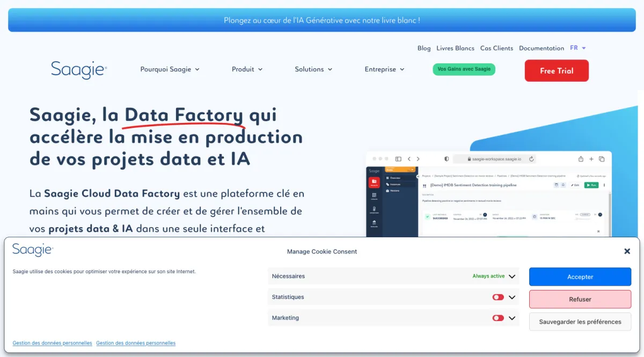
Task: Click the 'Nécessaires' label
Action: click(x=288, y=276)
